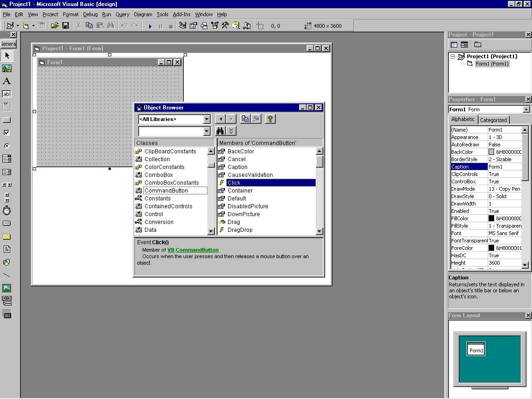Image resolution: width=532 pixels, height=399 pixels.
Task: Select the Line tool in toolbox
Action: pos(7,275)
